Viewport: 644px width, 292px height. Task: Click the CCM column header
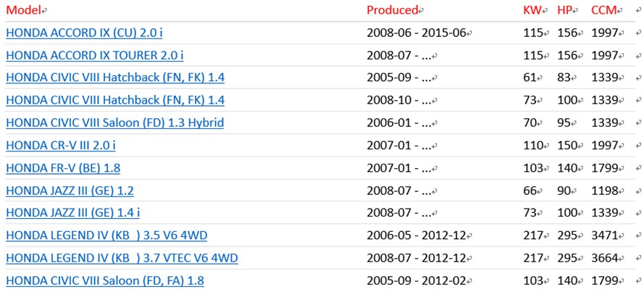pos(604,10)
